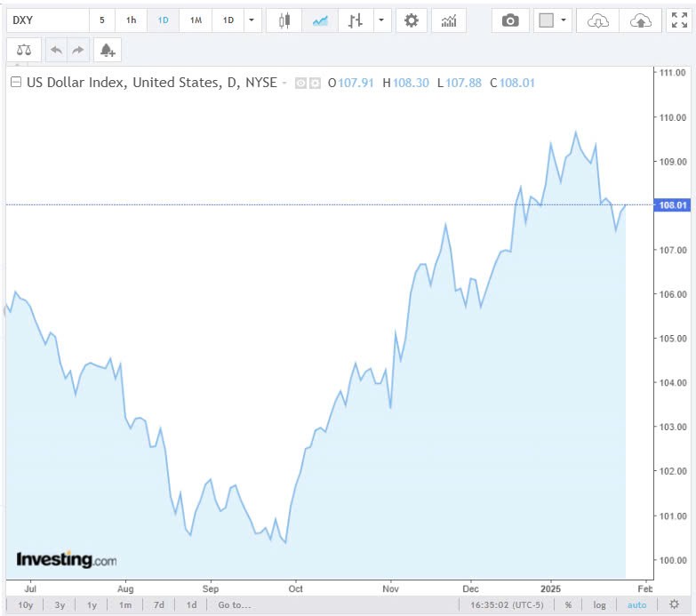Toggle series visibility eye icon in legend
Image resolution: width=696 pixels, height=616 pixels.
pos(300,83)
